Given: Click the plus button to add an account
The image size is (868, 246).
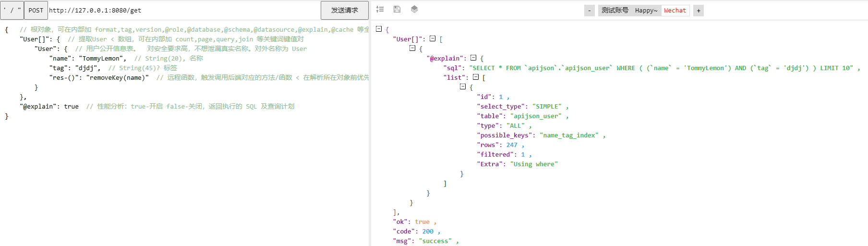Looking at the screenshot, I should click(699, 11).
